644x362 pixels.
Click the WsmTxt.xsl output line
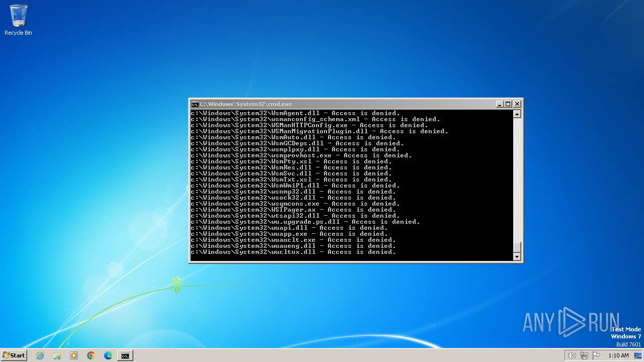coord(291,179)
